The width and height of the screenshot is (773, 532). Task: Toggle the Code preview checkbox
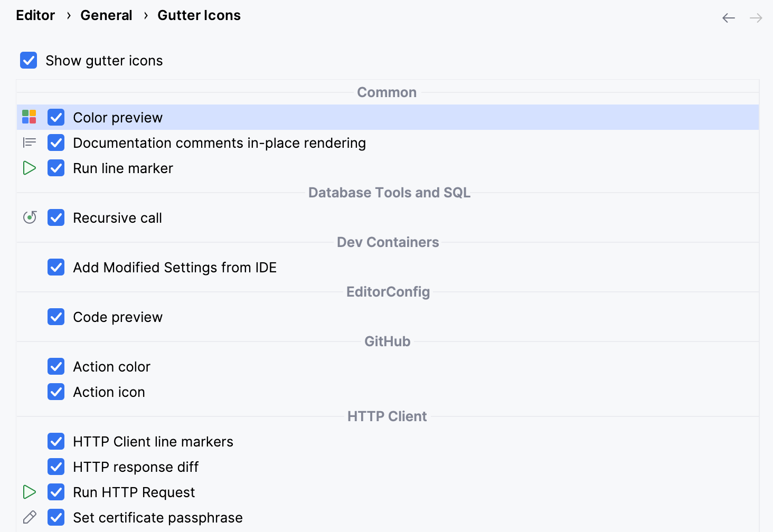pyautogui.click(x=56, y=317)
